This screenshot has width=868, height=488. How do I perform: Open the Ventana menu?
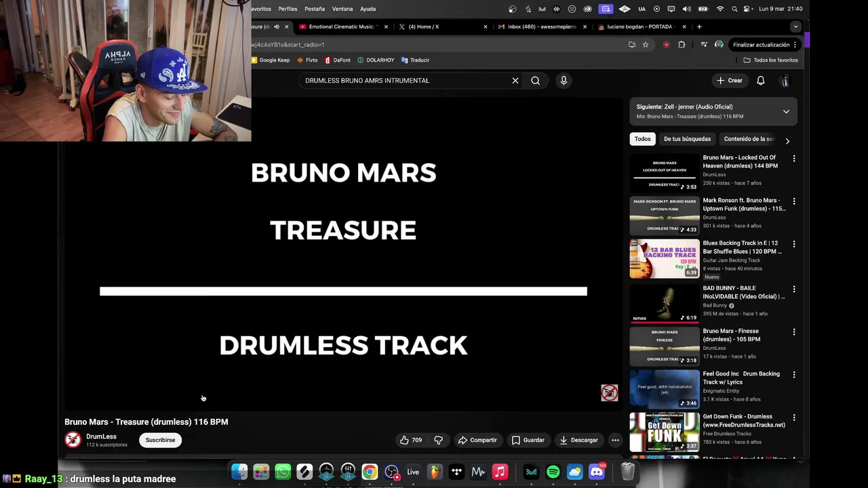pos(342,9)
